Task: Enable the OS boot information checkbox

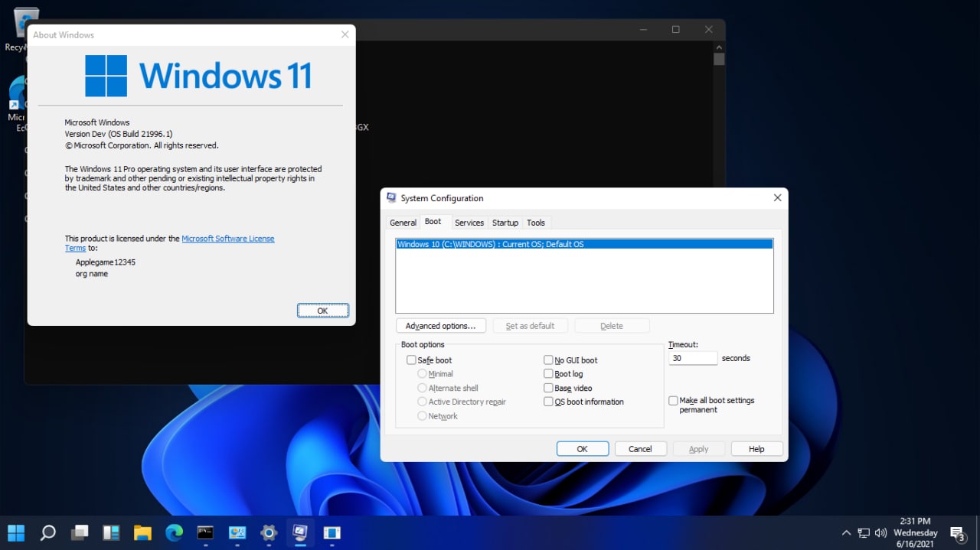Action: coord(548,402)
